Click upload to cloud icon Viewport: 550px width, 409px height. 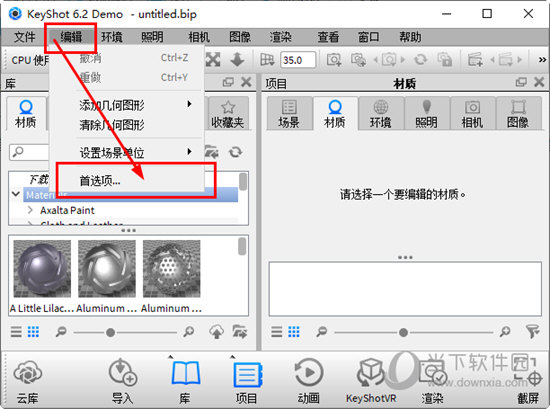216,331
